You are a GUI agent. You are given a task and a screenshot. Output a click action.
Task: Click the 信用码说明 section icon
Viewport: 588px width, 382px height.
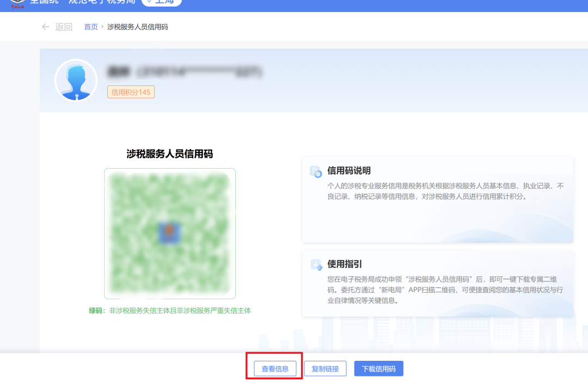pyautogui.click(x=316, y=171)
